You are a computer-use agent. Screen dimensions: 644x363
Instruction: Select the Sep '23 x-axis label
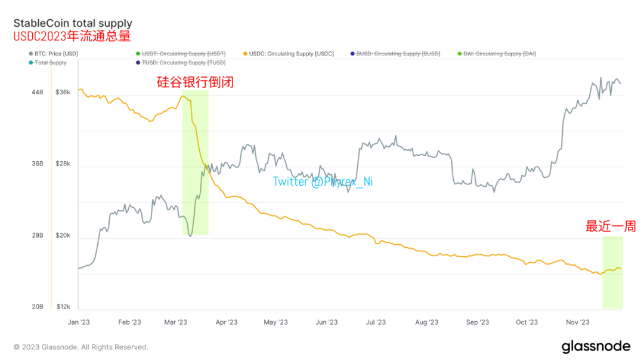[477, 322]
